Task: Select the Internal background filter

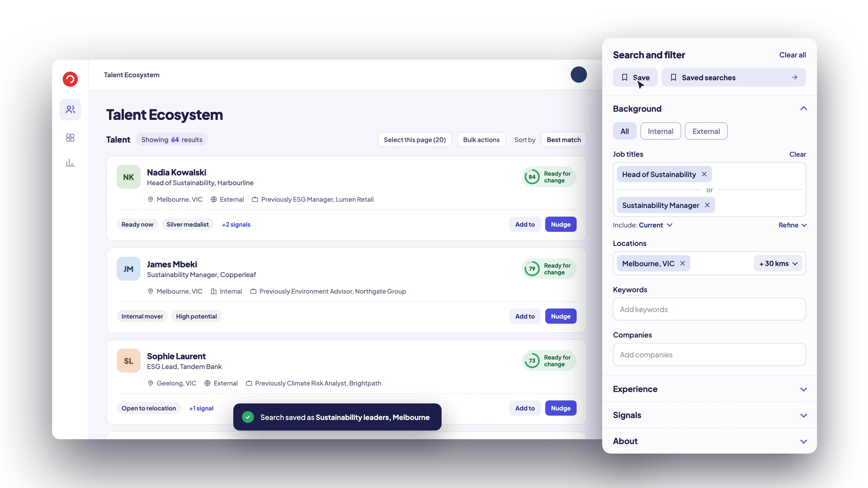Action: pos(660,131)
